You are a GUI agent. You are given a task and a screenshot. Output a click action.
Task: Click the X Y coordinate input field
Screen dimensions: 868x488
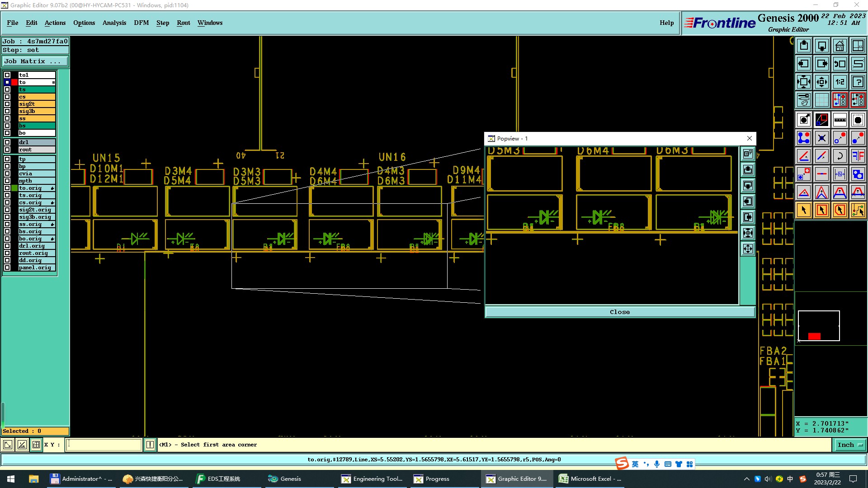click(x=104, y=445)
